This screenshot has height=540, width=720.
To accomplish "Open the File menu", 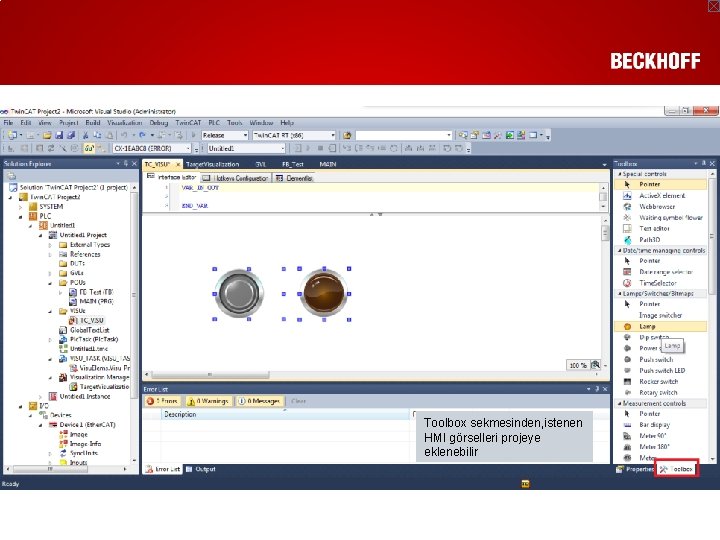I will pos(8,123).
